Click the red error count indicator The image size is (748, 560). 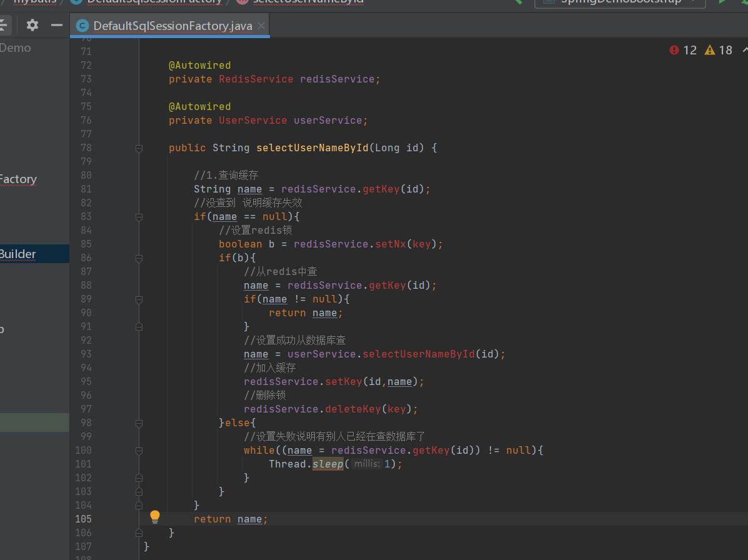pos(683,50)
